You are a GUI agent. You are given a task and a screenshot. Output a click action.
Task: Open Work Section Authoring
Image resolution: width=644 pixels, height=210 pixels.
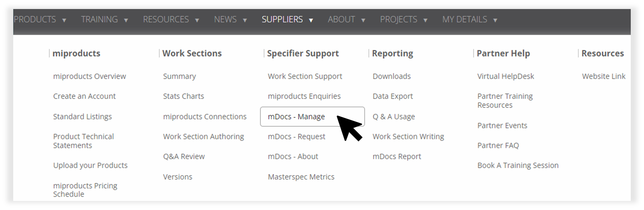pyautogui.click(x=203, y=136)
